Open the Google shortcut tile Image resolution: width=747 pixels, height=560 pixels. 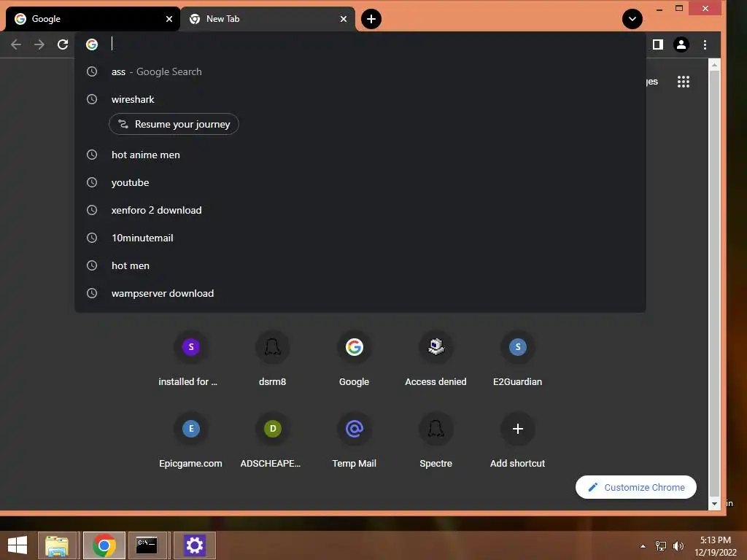click(354, 360)
